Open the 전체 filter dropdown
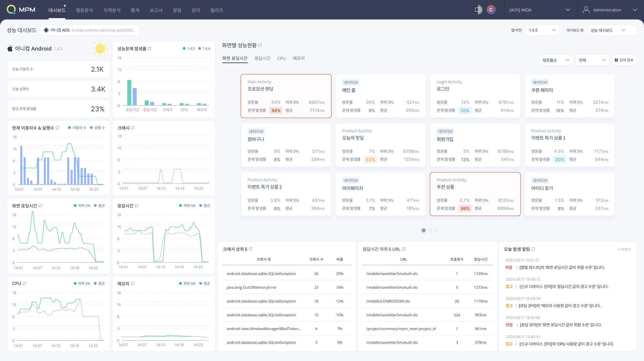Viewport: 644px width, 361px height. pos(592,60)
